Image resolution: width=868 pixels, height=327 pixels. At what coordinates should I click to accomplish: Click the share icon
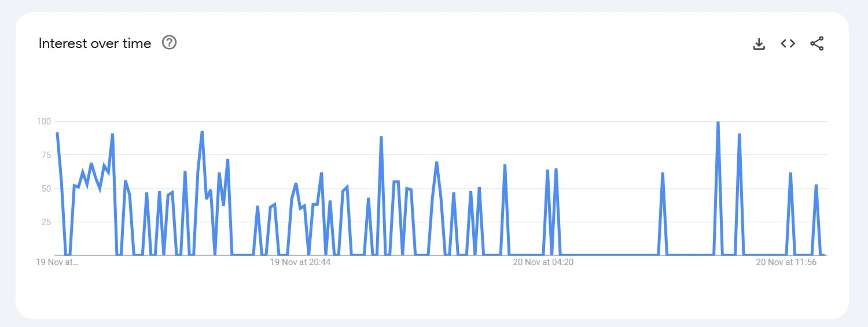[816, 43]
